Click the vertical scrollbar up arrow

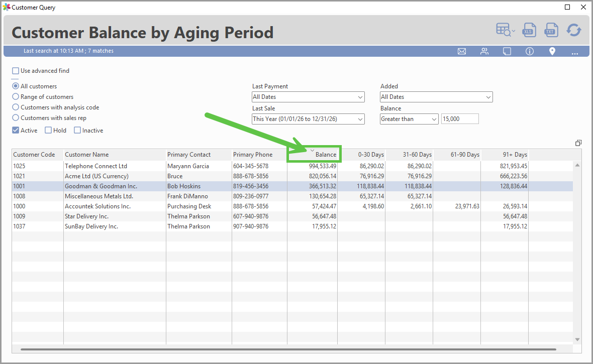(x=577, y=165)
